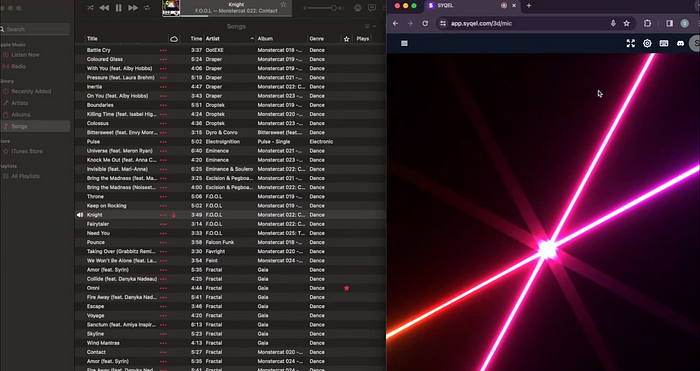
Task: Show lyrics with speech bubble icon
Action: tap(371, 8)
